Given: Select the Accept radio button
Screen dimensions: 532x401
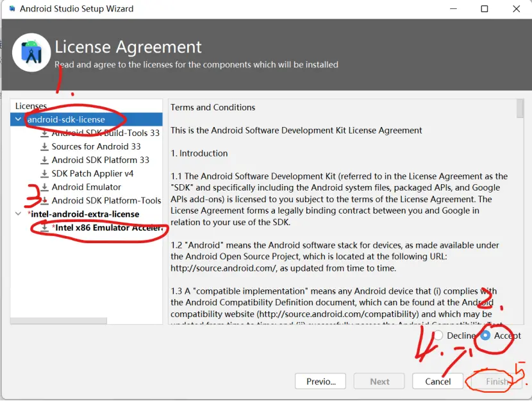Looking at the screenshot, I should click(486, 336).
